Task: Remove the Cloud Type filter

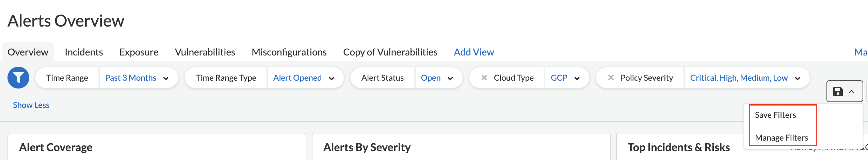Action: point(484,78)
